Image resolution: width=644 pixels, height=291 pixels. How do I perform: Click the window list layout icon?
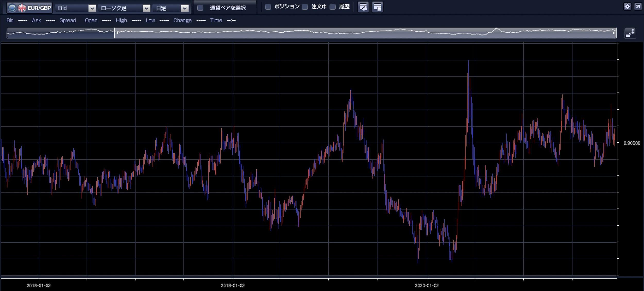pyautogui.click(x=377, y=7)
